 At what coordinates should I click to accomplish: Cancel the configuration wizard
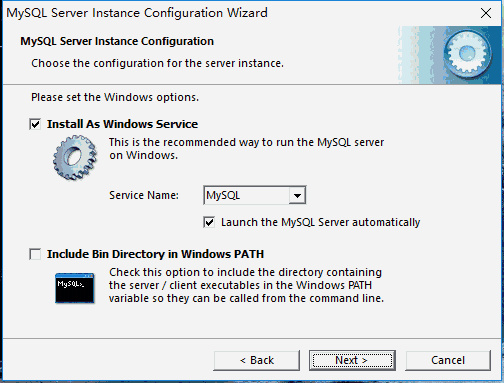(448, 360)
